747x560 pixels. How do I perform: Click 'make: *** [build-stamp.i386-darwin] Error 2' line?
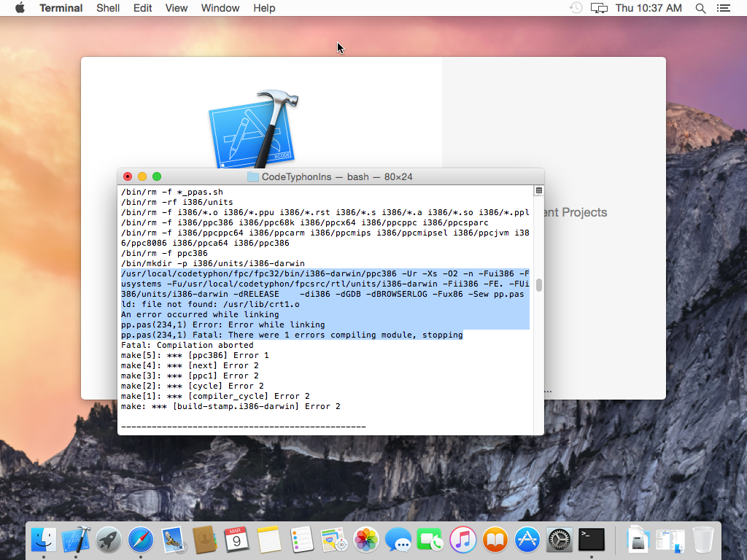(231, 407)
